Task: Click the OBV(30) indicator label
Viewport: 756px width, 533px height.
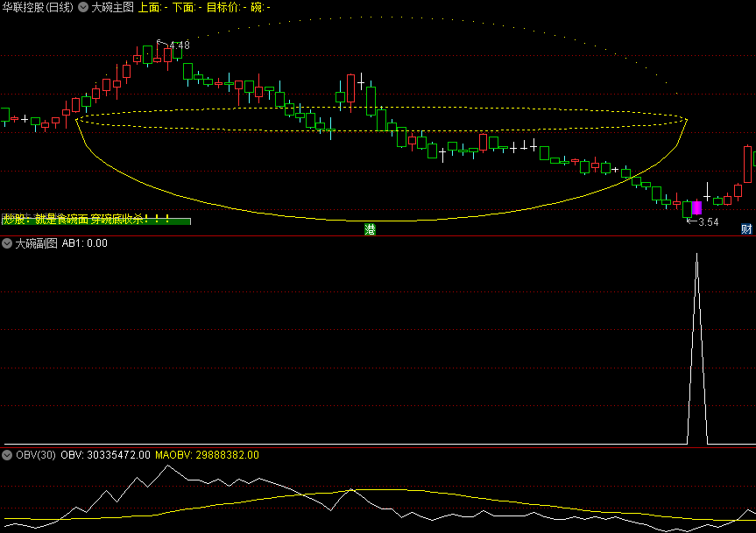Action: click(x=36, y=455)
